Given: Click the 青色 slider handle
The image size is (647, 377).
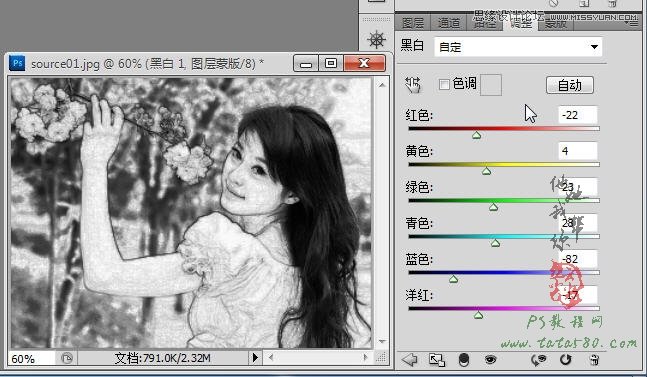Looking at the screenshot, I should point(496,243).
